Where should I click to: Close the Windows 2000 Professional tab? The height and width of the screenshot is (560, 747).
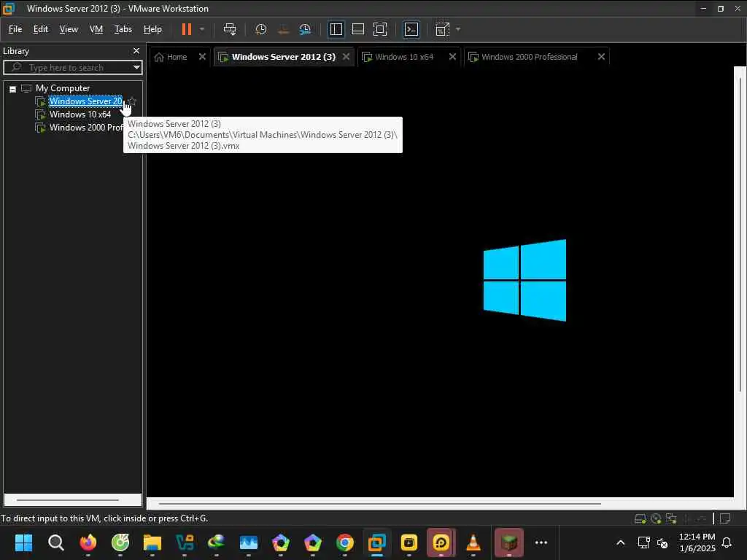(x=602, y=57)
